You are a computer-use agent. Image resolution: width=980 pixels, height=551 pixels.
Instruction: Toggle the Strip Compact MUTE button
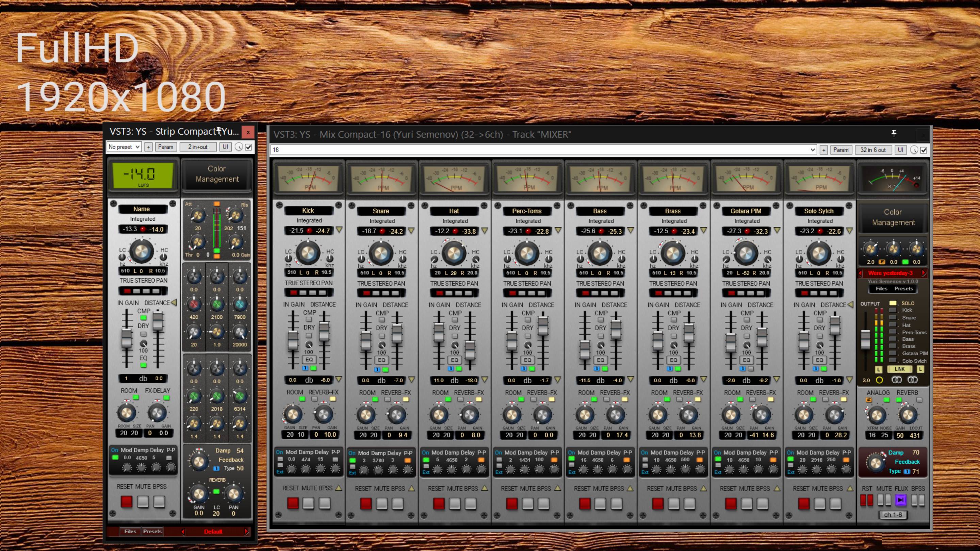coord(143,502)
